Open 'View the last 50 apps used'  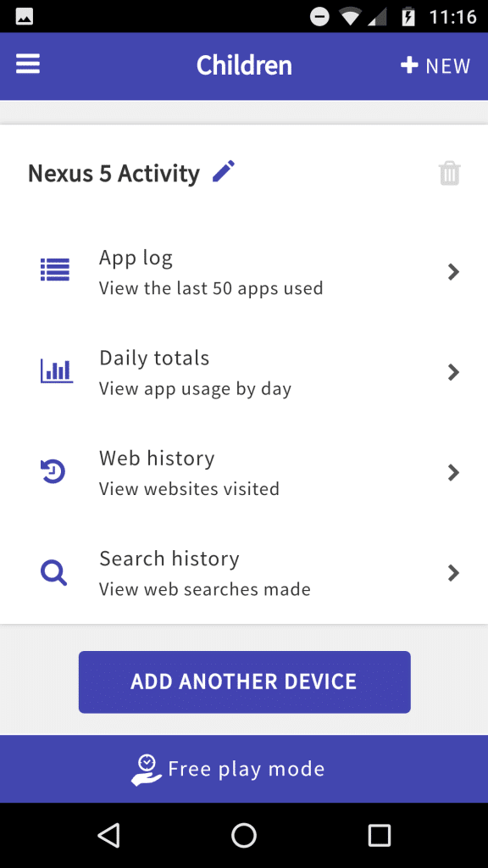[x=211, y=287]
